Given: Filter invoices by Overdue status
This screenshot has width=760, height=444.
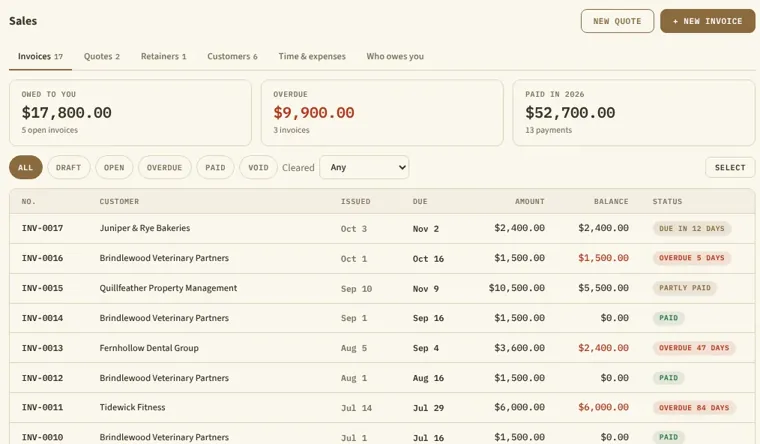Looking at the screenshot, I should pyautogui.click(x=164, y=167).
